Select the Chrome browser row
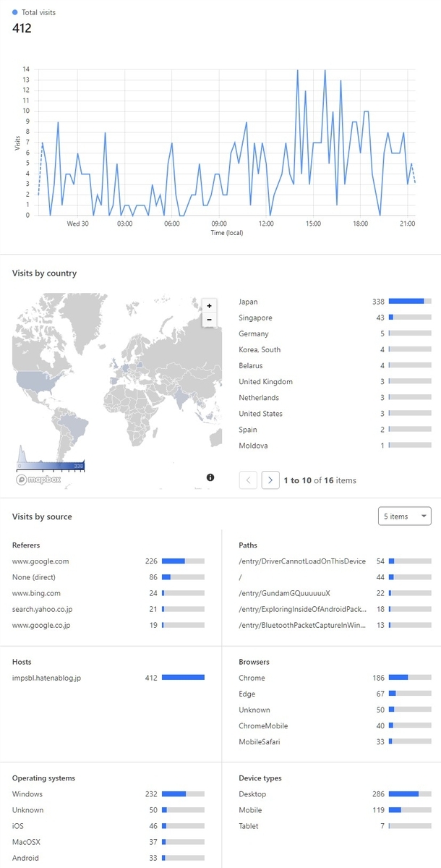The width and height of the screenshot is (441, 868). (x=335, y=678)
